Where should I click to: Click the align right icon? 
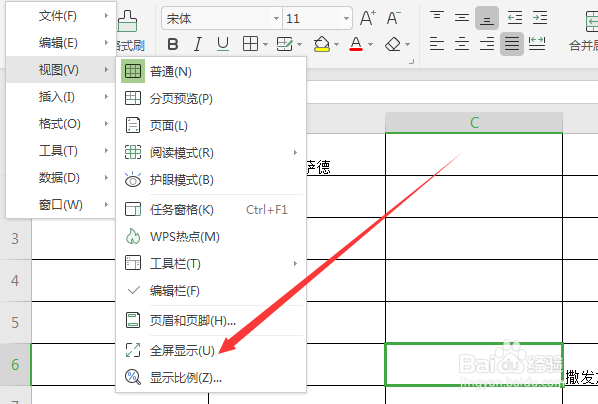(x=487, y=44)
